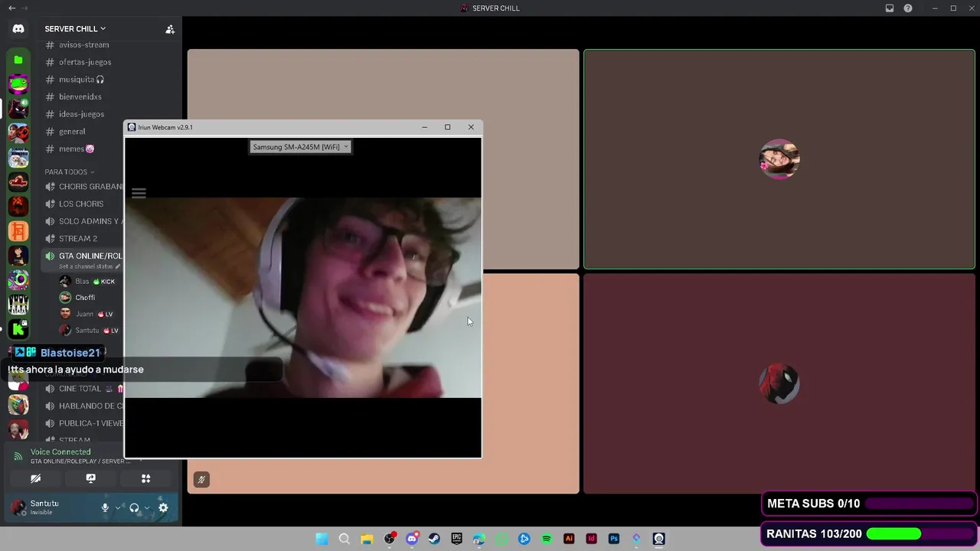The image size is (980, 551).
Task: Launch Epic Games from the taskbar
Action: pos(456,539)
